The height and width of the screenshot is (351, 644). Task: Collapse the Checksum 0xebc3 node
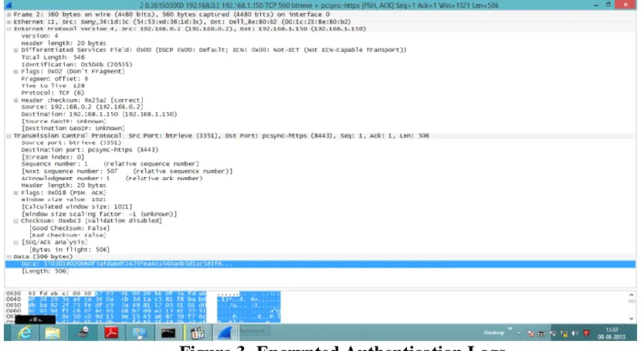coord(16,221)
